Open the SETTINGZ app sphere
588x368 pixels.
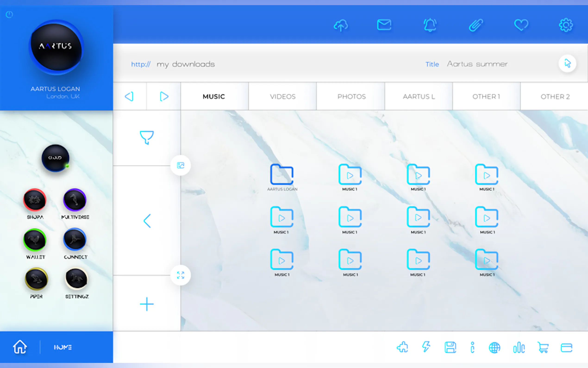click(76, 279)
